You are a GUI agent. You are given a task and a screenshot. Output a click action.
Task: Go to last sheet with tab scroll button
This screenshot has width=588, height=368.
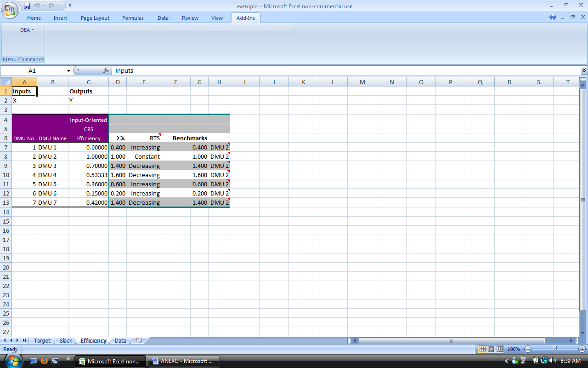tap(24, 340)
